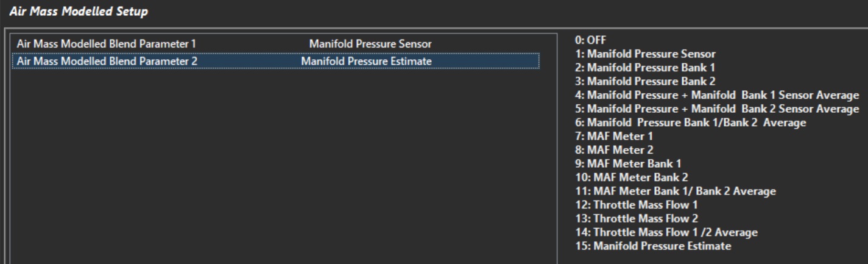The width and height of the screenshot is (868, 264).
Task: Click option 13: Throttle Mass Flow 2
Action: (x=637, y=218)
